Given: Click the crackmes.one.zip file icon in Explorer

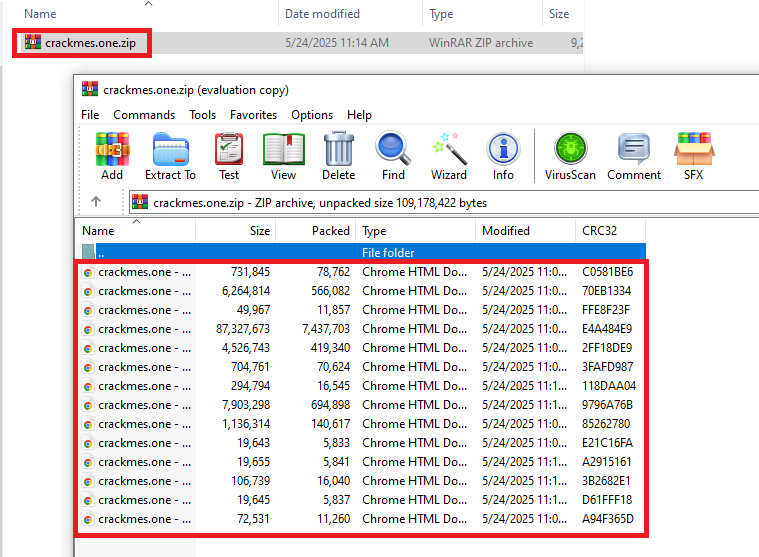Looking at the screenshot, I should tap(32, 43).
